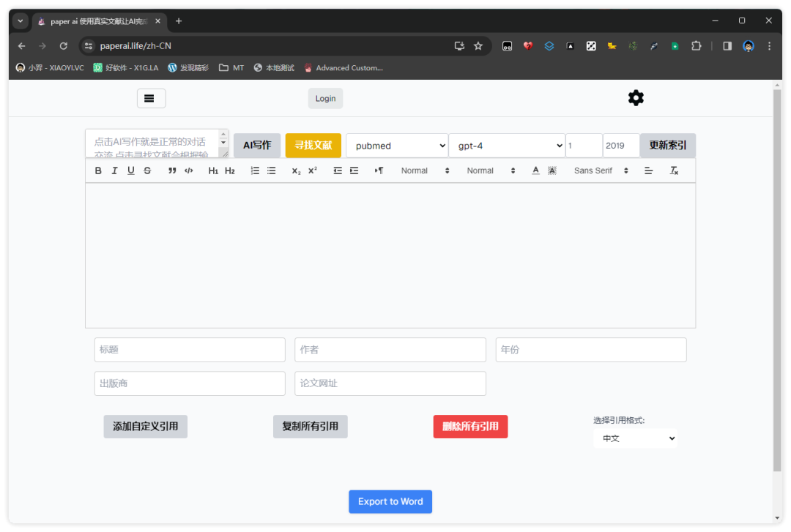Insert a code block
The image size is (791, 532).
(x=189, y=171)
